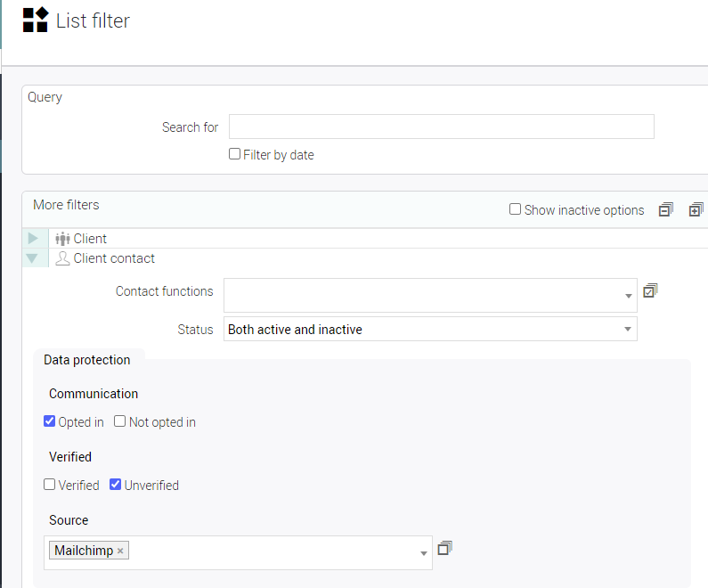
Task: Uncheck the Opted in checkbox
Action: tap(50, 421)
